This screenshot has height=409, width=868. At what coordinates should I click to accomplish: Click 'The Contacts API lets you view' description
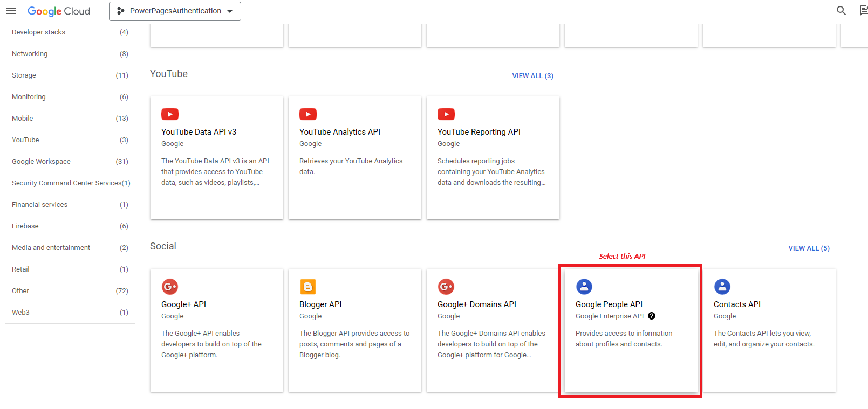point(764,339)
